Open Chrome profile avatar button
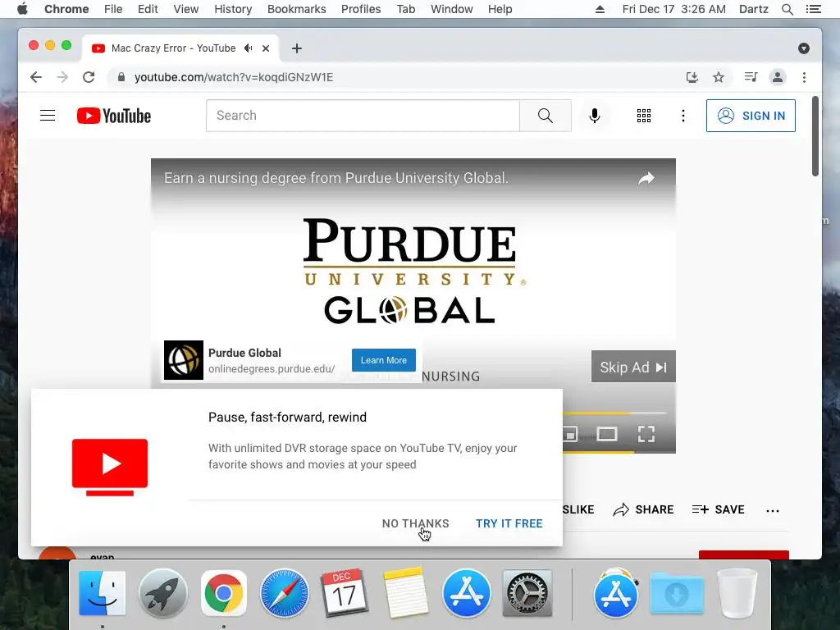Viewport: 840px width, 630px height. tap(778, 77)
